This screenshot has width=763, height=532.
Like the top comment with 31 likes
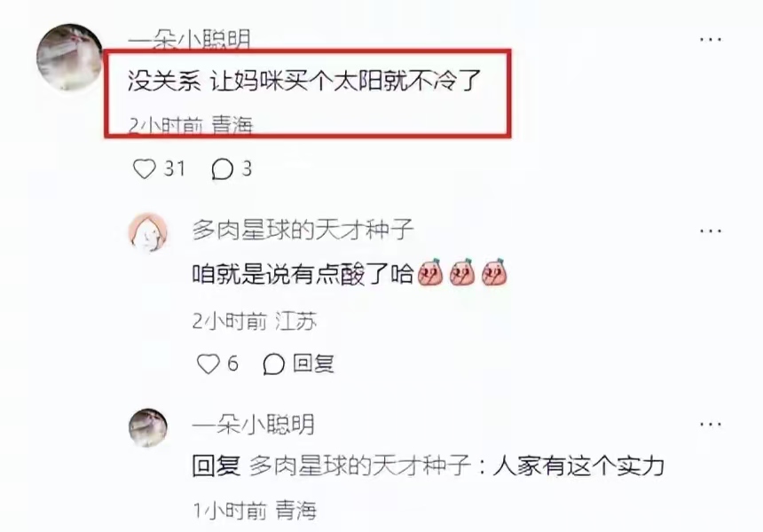(x=145, y=169)
